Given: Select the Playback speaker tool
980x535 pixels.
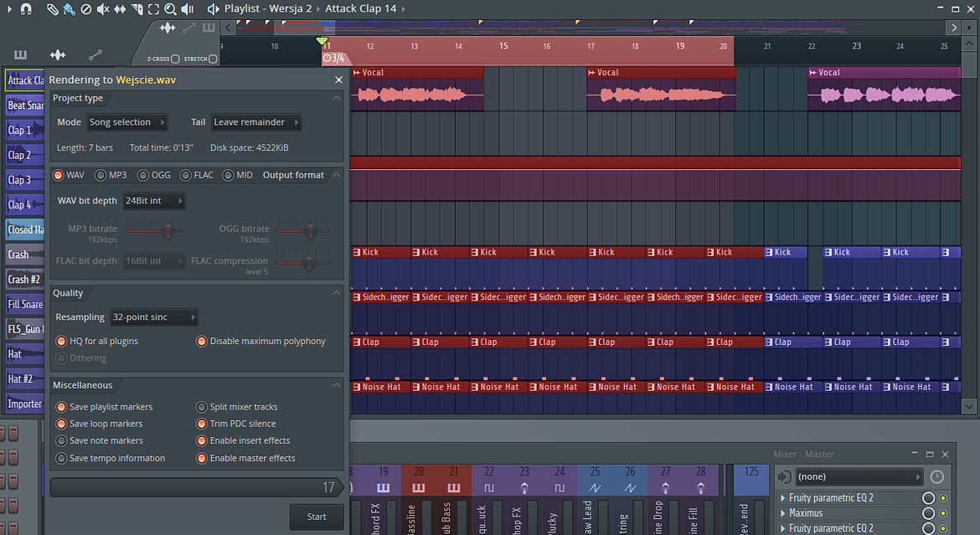Looking at the screenshot, I should (x=187, y=8).
